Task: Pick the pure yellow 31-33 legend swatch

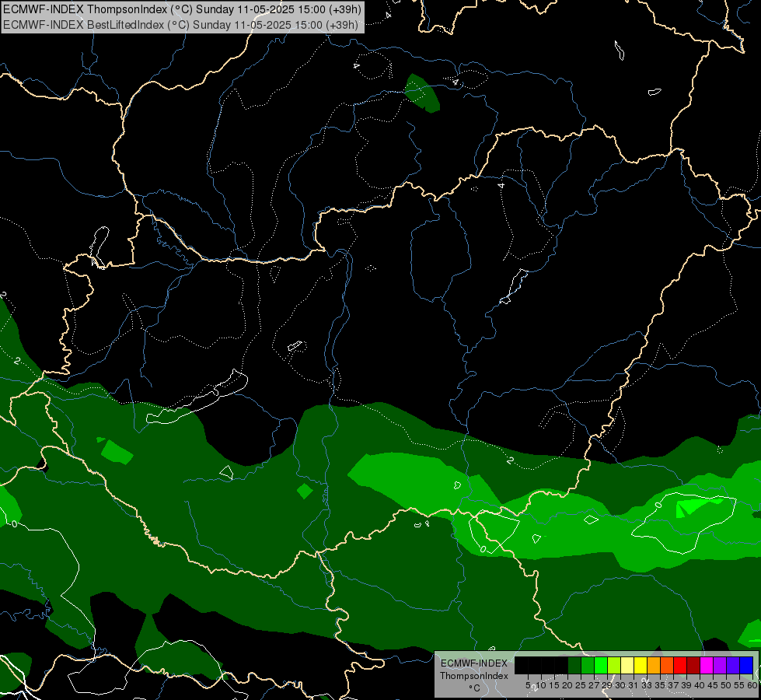Action: coord(641,665)
